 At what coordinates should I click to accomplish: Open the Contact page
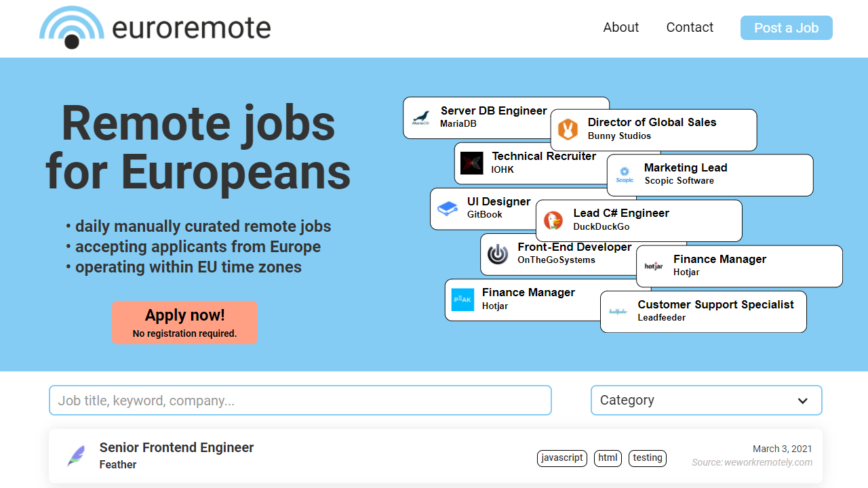point(690,27)
